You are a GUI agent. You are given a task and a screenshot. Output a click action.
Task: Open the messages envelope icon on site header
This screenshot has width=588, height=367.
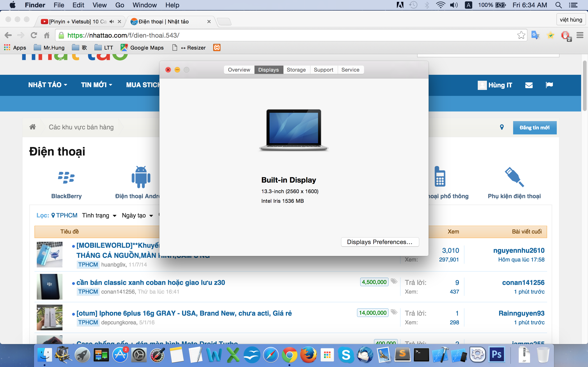coord(529,85)
